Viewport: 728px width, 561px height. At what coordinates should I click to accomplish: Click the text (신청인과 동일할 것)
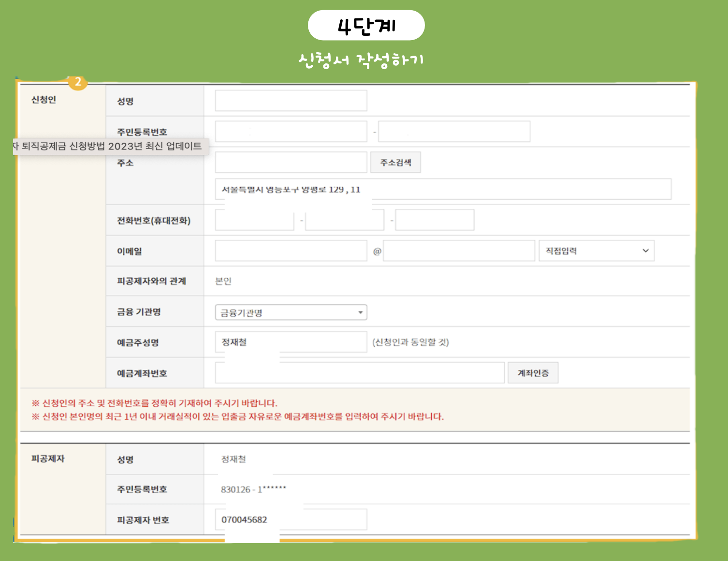pyautogui.click(x=410, y=342)
